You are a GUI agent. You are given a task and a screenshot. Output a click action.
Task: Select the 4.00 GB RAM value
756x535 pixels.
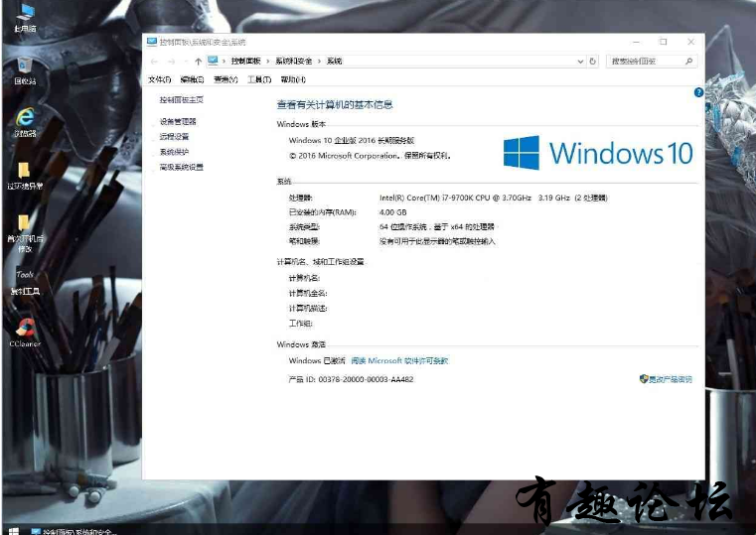coord(393,212)
